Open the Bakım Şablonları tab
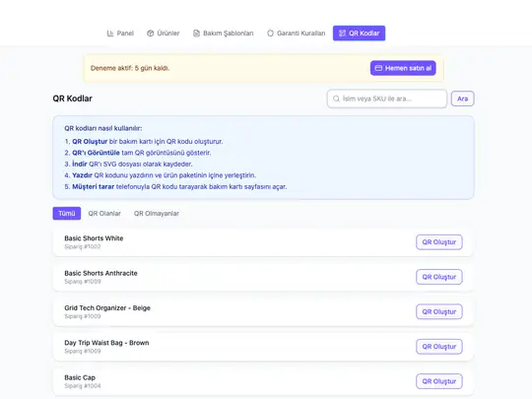Screen dimensions: 532x399 click(x=224, y=33)
